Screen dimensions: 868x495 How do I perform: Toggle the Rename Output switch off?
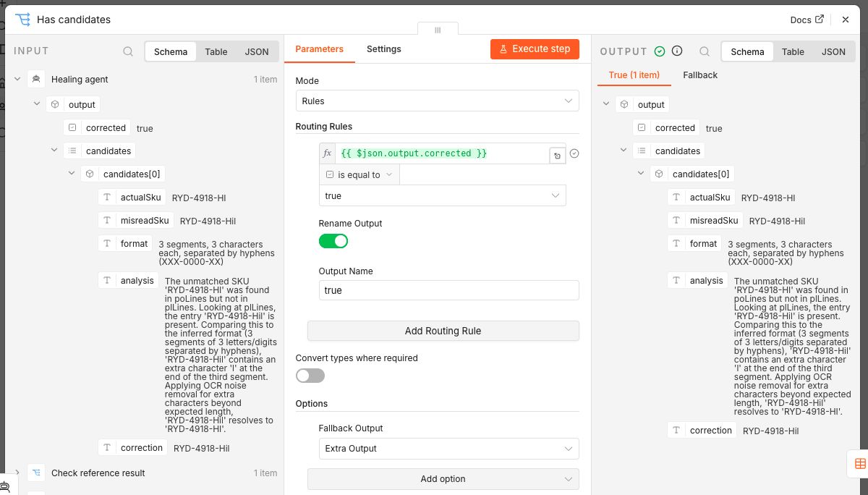point(333,241)
